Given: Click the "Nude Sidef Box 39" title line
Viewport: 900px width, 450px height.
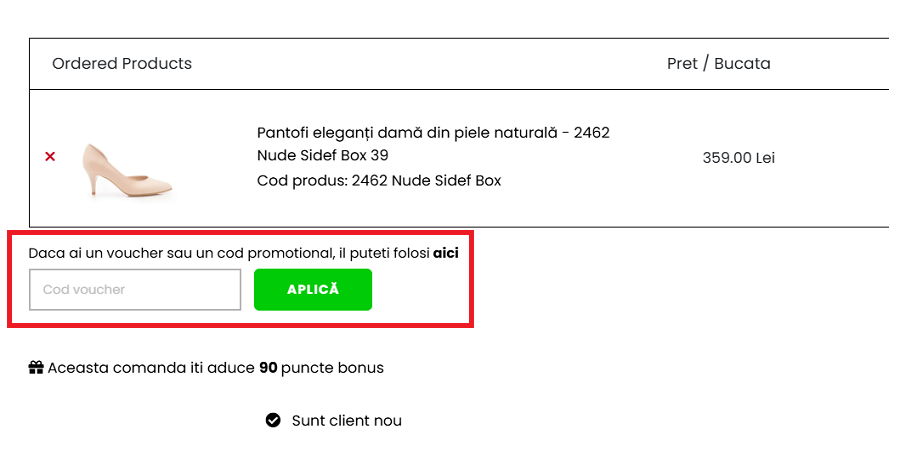Looking at the screenshot, I should [322, 156].
